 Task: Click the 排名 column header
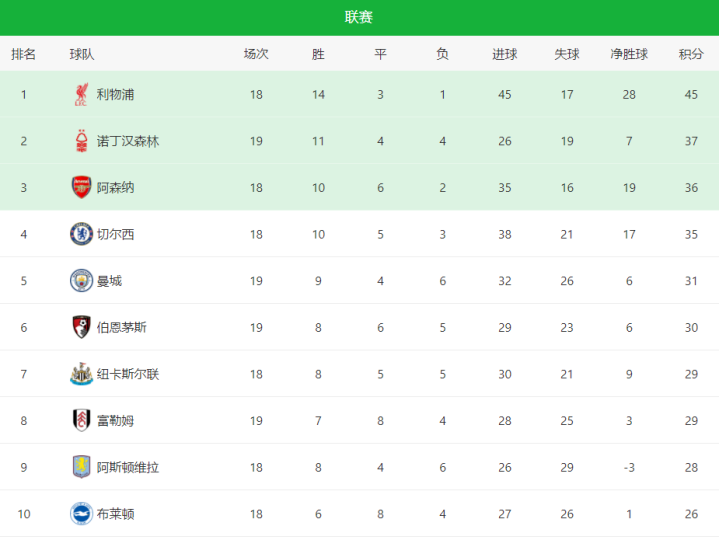[23, 54]
